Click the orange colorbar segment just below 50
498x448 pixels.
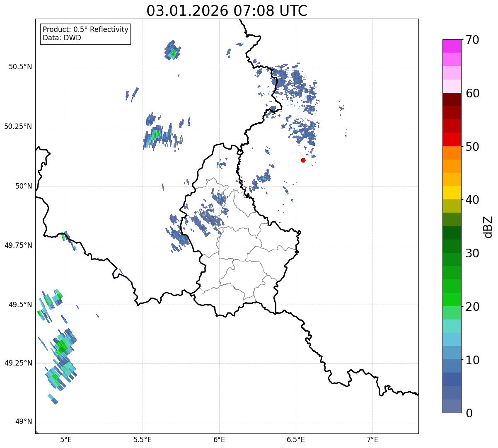452,153
